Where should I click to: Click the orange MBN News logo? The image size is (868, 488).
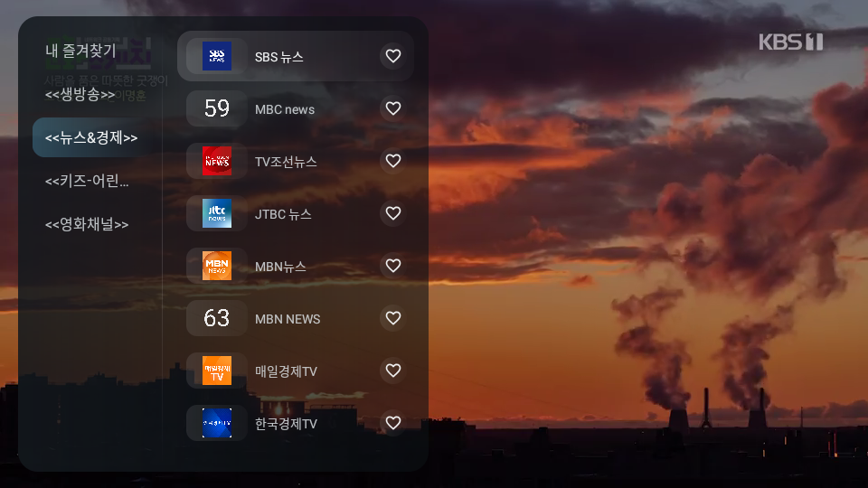coord(216,266)
